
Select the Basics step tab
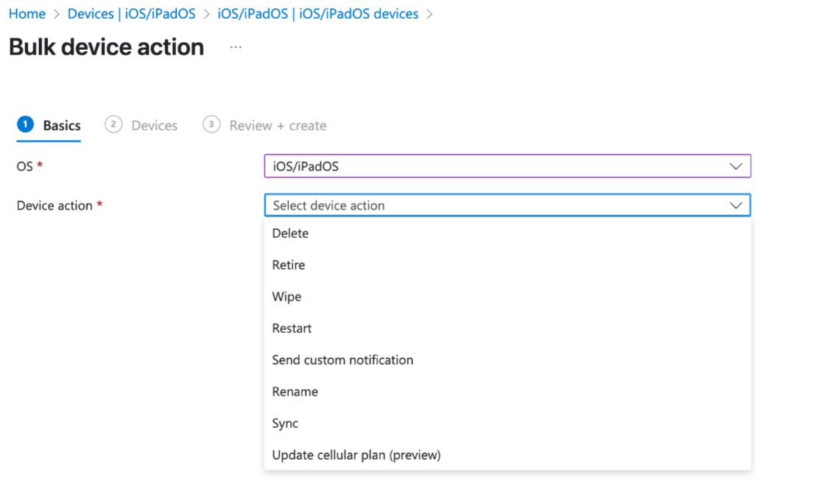(x=62, y=126)
